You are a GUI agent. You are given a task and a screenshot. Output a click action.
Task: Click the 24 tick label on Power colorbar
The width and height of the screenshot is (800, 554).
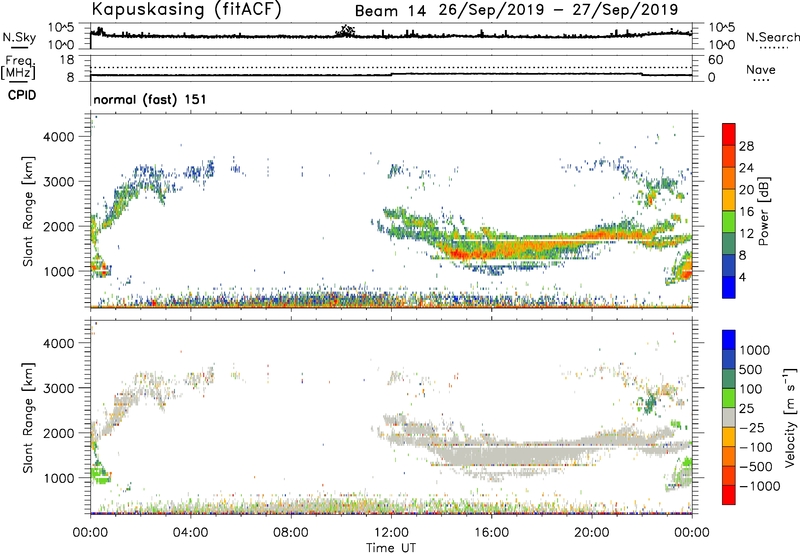tap(746, 168)
